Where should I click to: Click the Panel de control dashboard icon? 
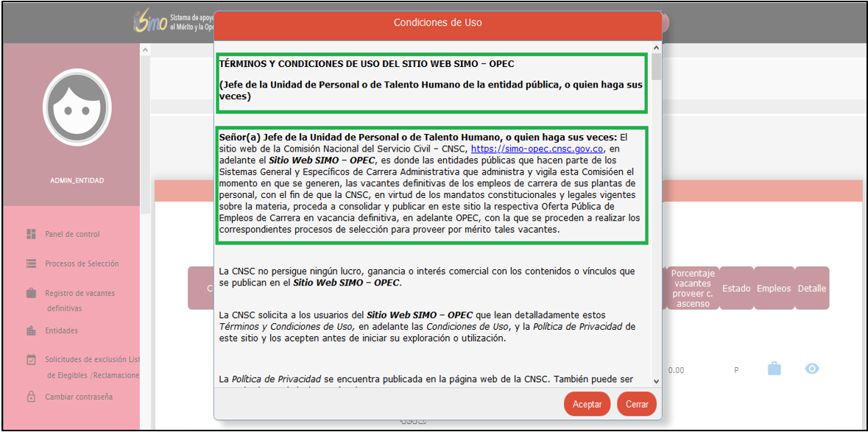click(31, 234)
